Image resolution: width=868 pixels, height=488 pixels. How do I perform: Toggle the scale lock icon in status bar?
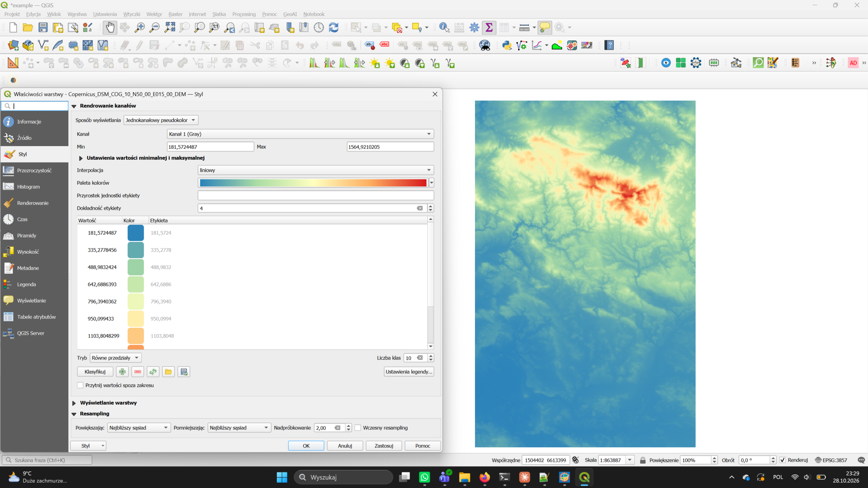click(x=643, y=460)
